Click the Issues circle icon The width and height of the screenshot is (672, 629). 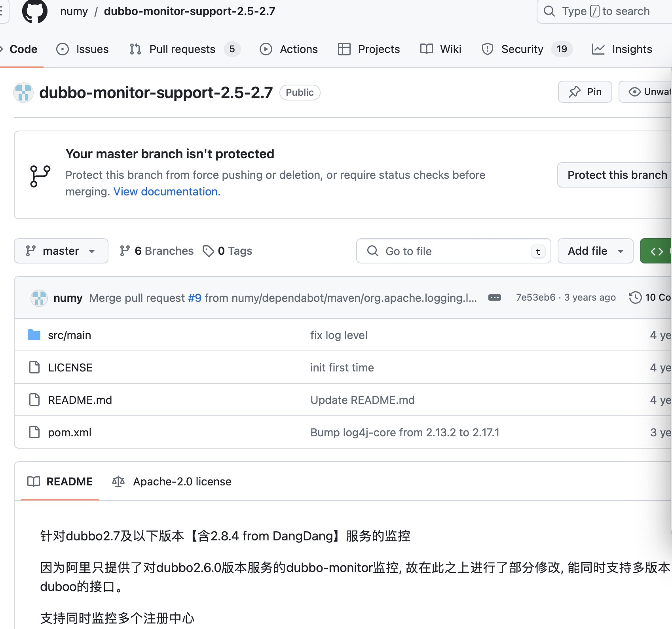[63, 49]
